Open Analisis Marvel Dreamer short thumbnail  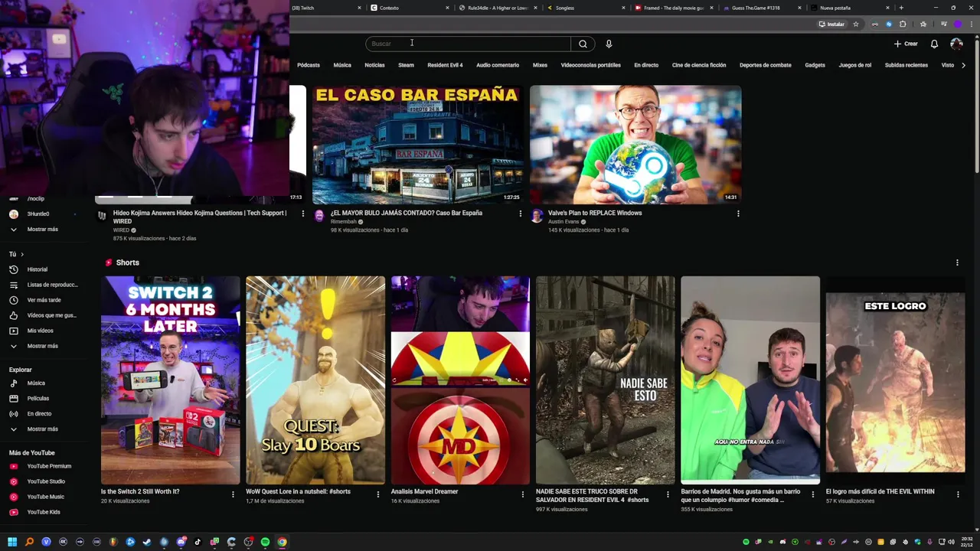(x=460, y=380)
